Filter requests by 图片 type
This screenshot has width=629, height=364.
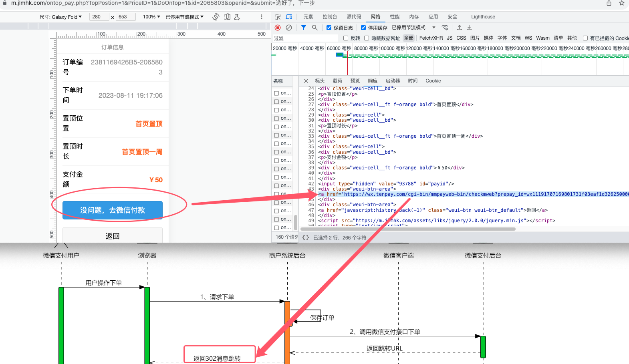(x=475, y=38)
